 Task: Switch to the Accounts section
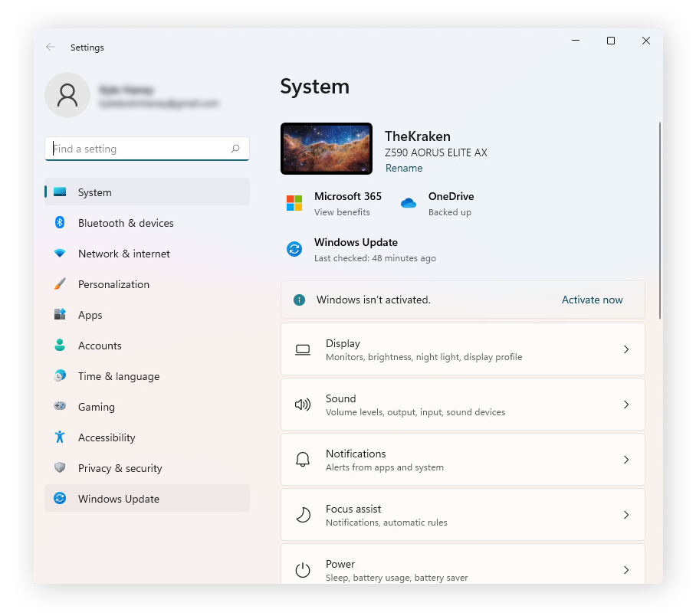point(100,346)
